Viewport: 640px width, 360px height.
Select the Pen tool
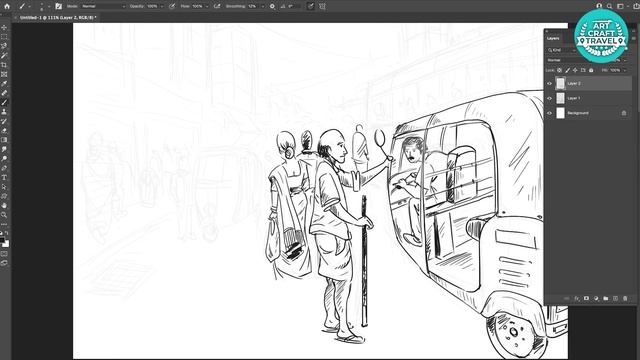[x=4, y=168]
